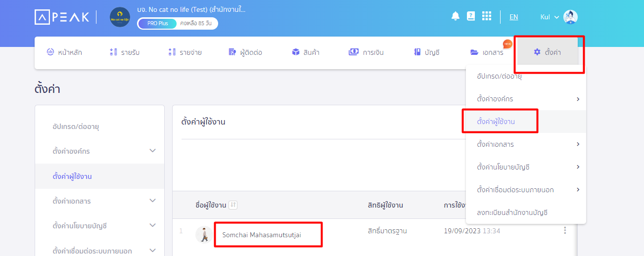Click the No cat no life company logo
The height and width of the screenshot is (256, 644).
click(x=120, y=17)
